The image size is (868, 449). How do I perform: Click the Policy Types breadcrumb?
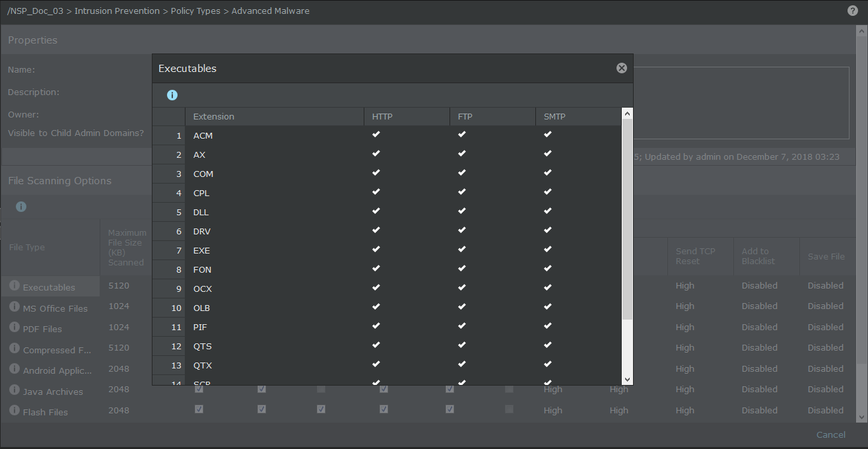pos(195,11)
